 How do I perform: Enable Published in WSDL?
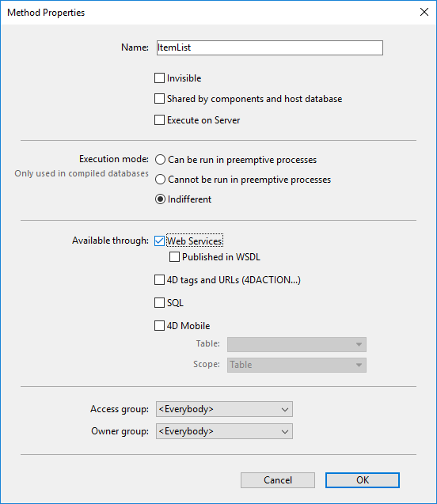coord(174,257)
